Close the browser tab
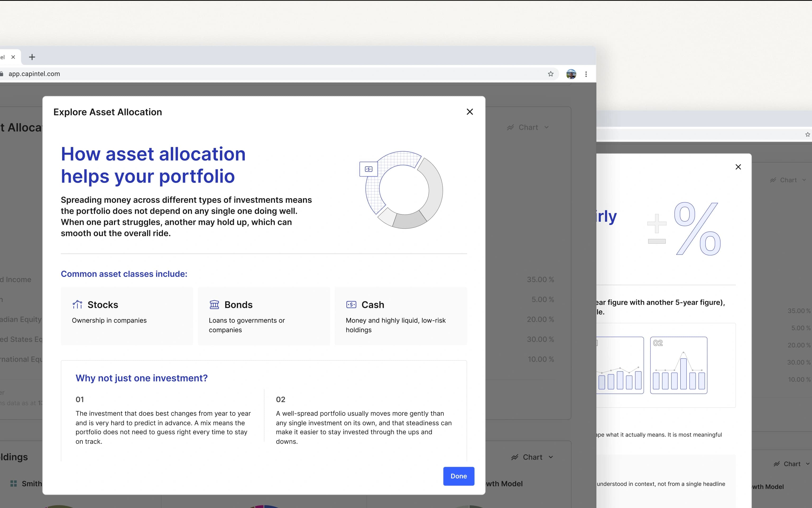 13,57
